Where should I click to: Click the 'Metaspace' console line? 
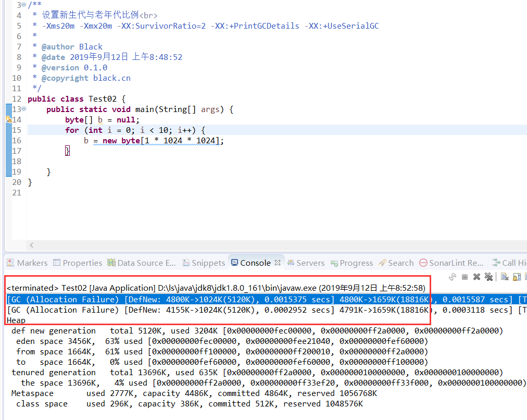pyautogui.click(x=194, y=393)
